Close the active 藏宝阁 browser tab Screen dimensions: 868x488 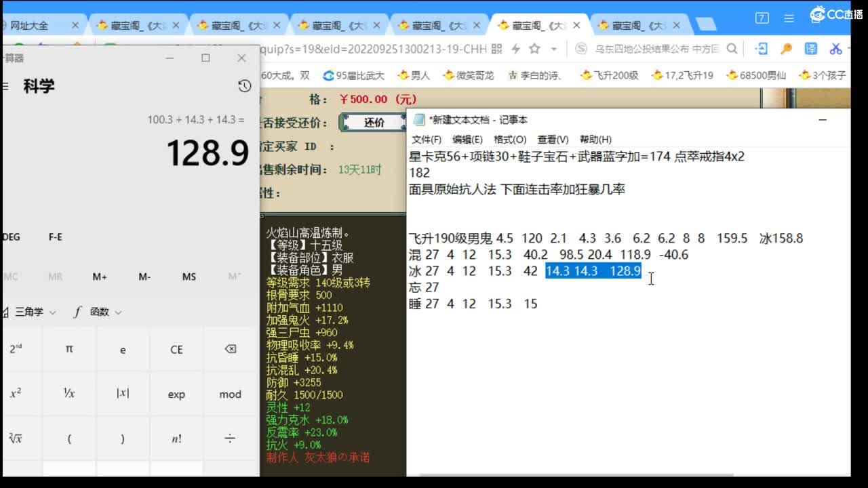click(576, 26)
